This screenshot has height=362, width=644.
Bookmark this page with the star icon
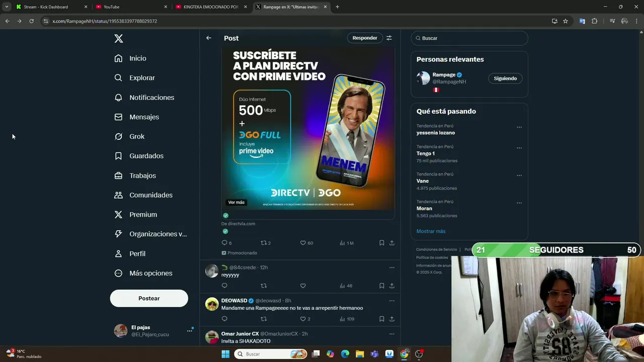click(566, 21)
